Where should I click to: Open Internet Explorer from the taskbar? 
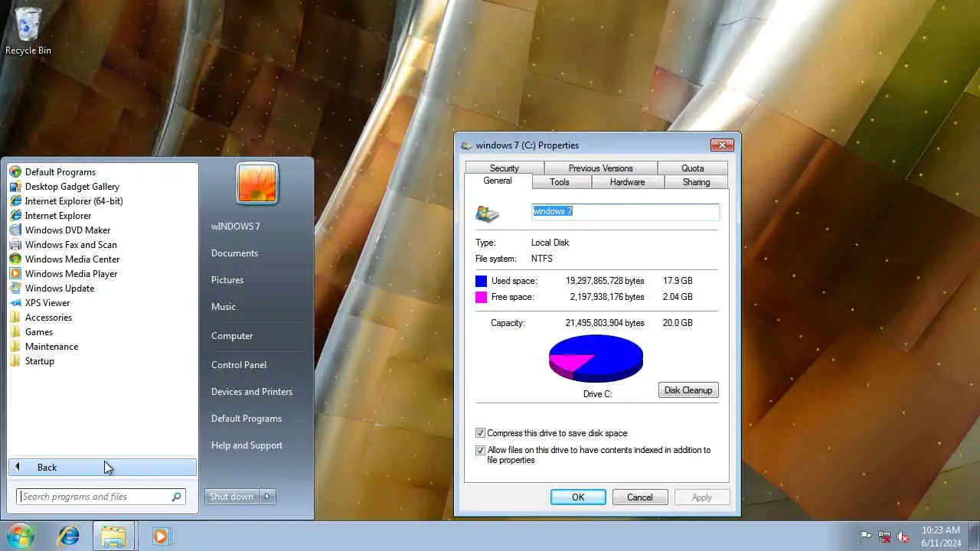(69, 536)
